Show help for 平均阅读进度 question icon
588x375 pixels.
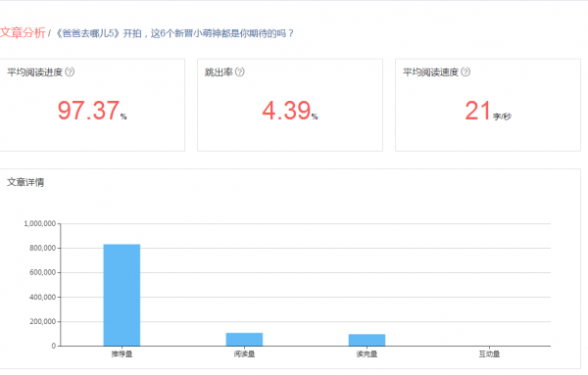70,71
